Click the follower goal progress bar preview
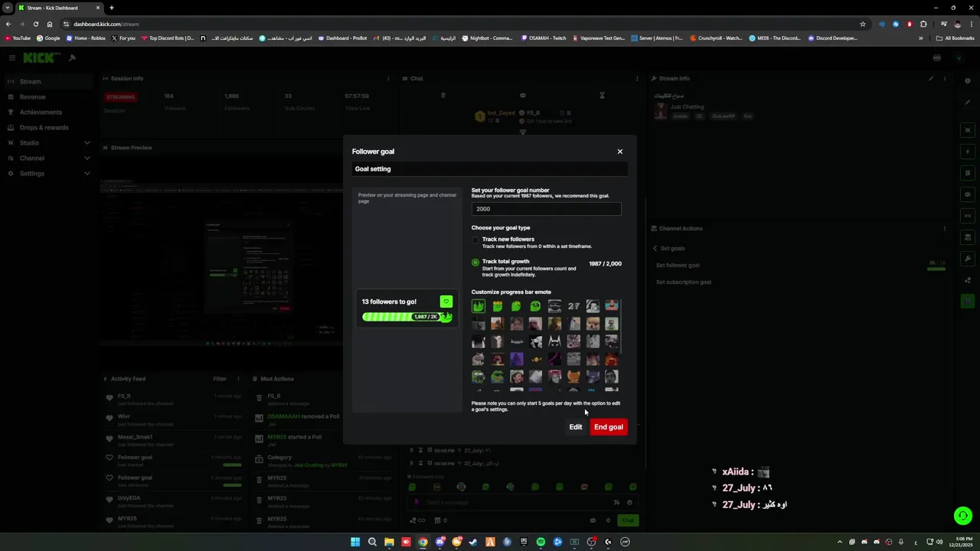980x551 pixels. [x=407, y=317]
